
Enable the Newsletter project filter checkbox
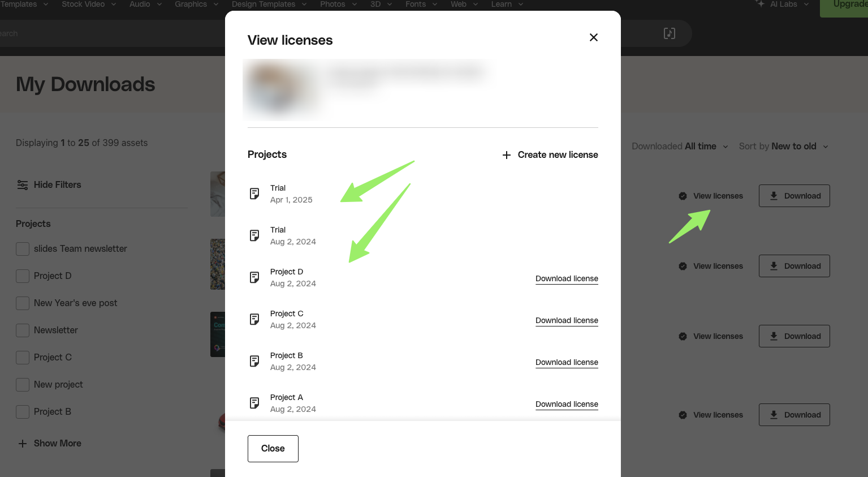pos(23,330)
